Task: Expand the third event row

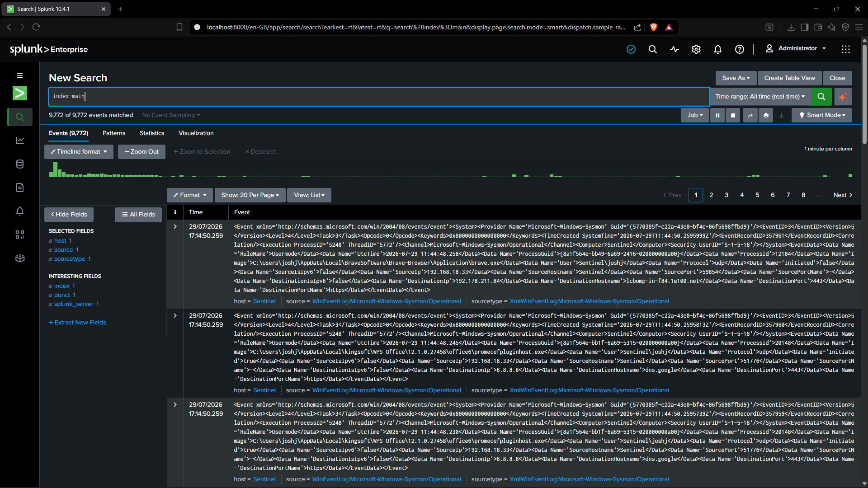Action: coord(175,405)
